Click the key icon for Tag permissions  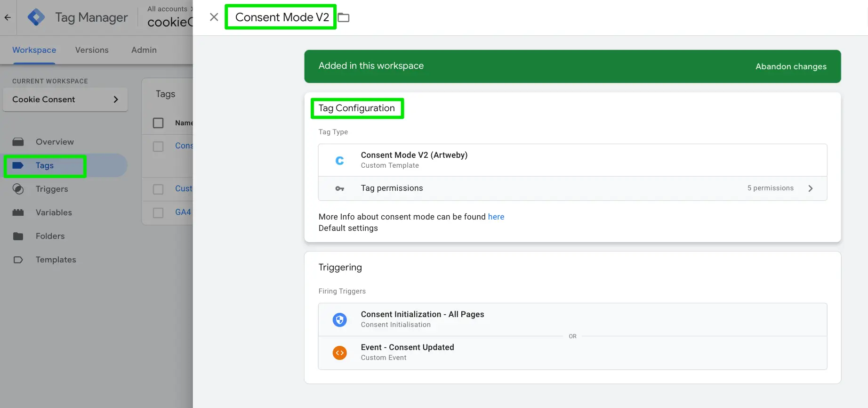[339, 188]
